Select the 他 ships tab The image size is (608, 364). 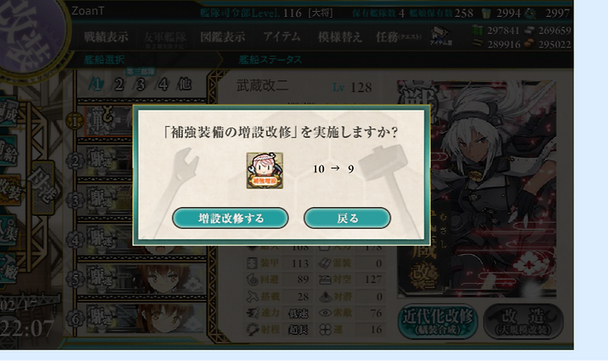(x=184, y=84)
